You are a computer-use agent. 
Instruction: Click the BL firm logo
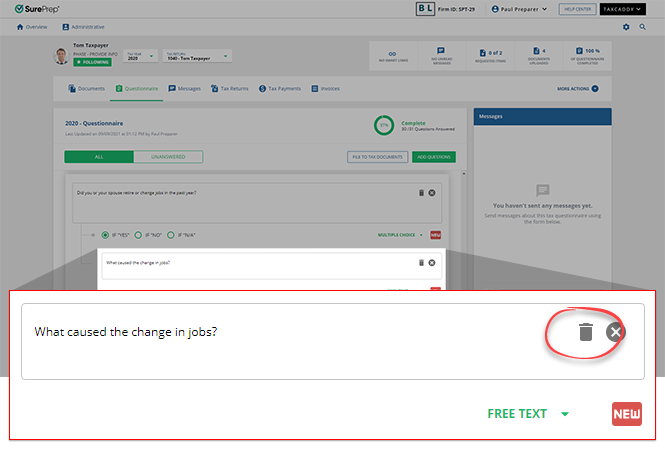425,9
